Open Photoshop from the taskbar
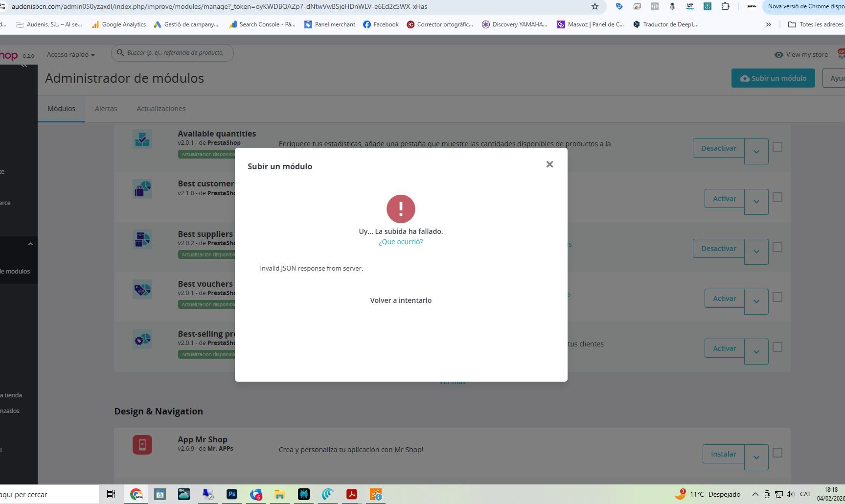Viewport: 845px width, 504px height. pos(232,494)
